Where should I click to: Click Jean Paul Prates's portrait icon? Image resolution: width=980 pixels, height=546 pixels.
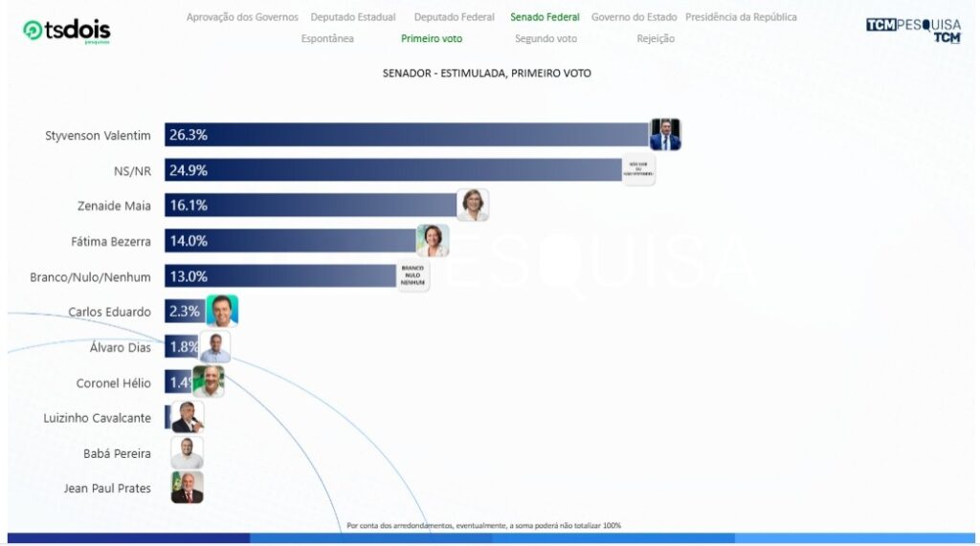tap(188, 488)
